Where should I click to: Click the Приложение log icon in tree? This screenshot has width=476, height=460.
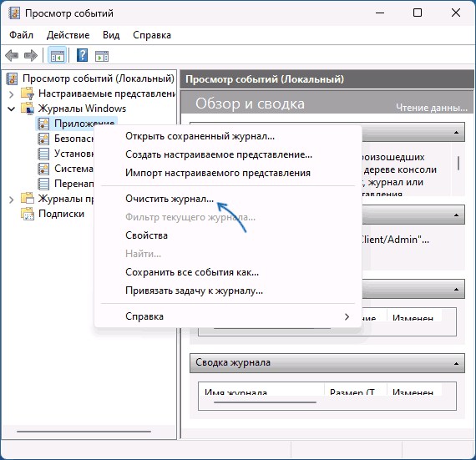43,124
